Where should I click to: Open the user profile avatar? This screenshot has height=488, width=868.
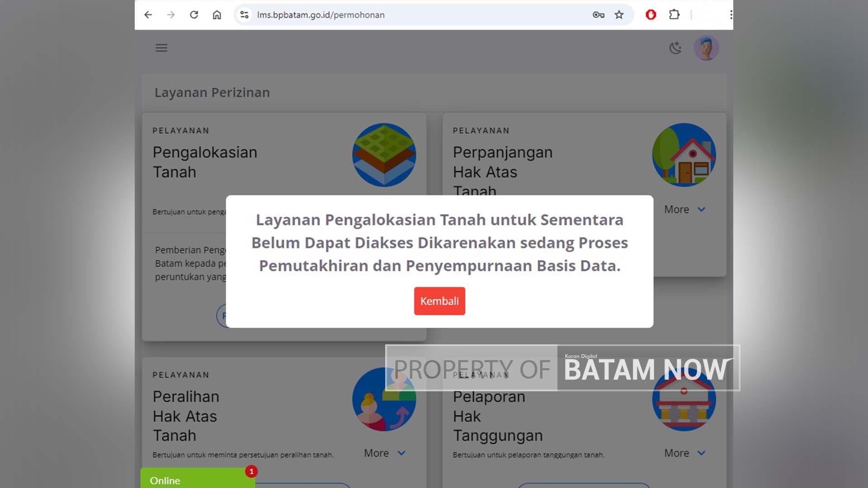[x=706, y=48]
